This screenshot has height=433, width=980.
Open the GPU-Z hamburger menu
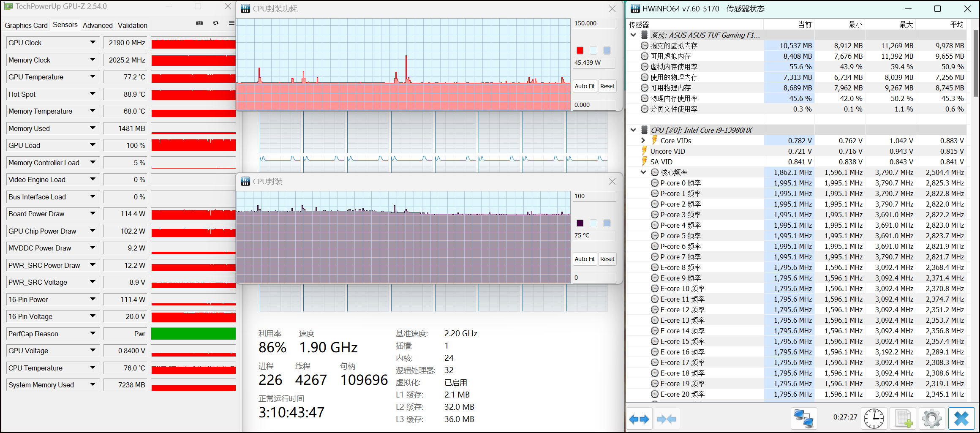coord(231,23)
